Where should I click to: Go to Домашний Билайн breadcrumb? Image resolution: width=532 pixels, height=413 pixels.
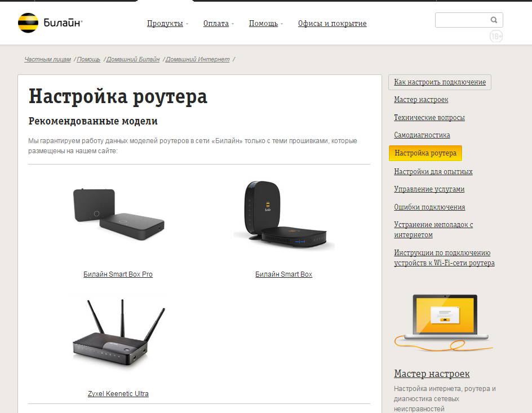pyautogui.click(x=133, y=59)
